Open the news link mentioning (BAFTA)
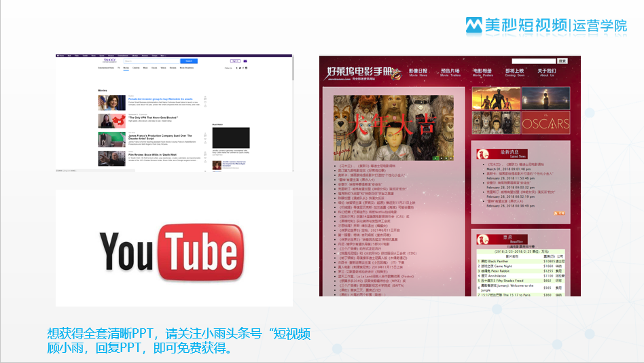The width and height of the screenshot is (644, 363). pos(372,286)
